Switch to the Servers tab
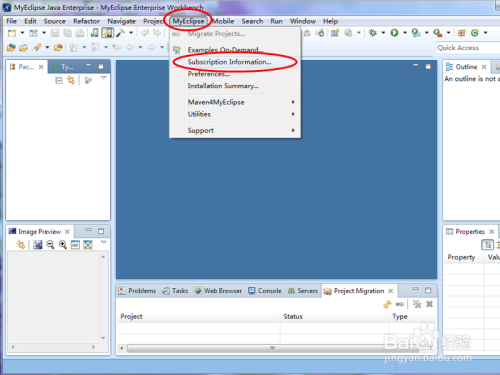This screenshot has width=500, height=375. [303, 291]
